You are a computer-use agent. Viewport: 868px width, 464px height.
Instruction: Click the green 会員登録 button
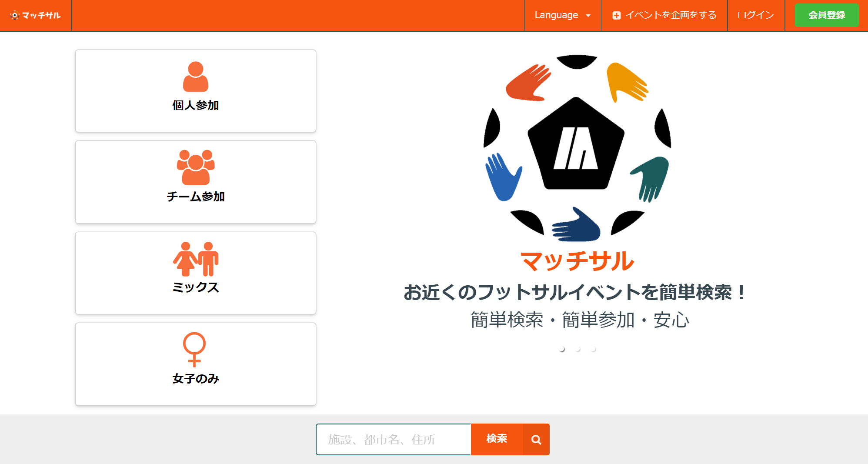[827, 15]
